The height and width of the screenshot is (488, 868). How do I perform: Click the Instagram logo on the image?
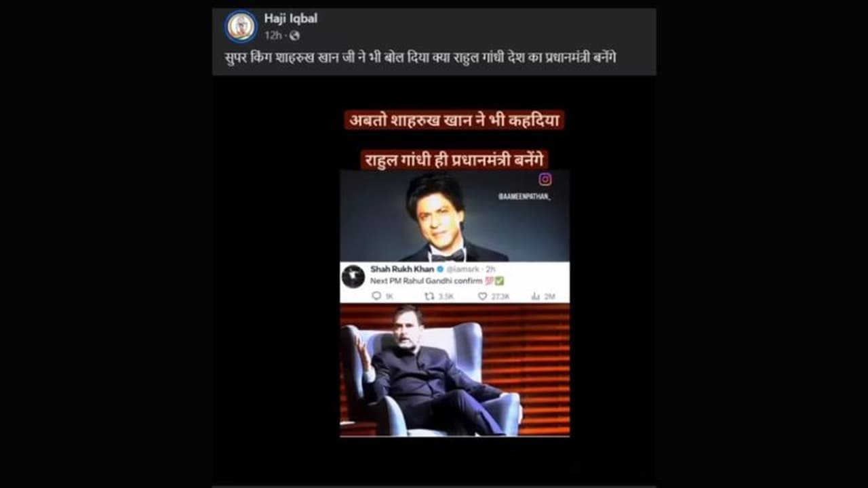coord(545,179)
